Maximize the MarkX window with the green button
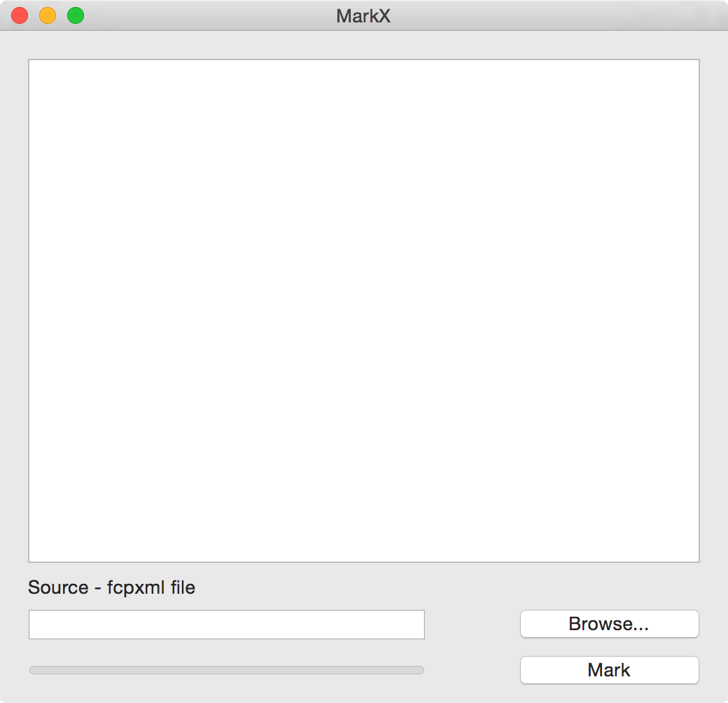Viewport: 728px width, 703px height. coord(76,15)
